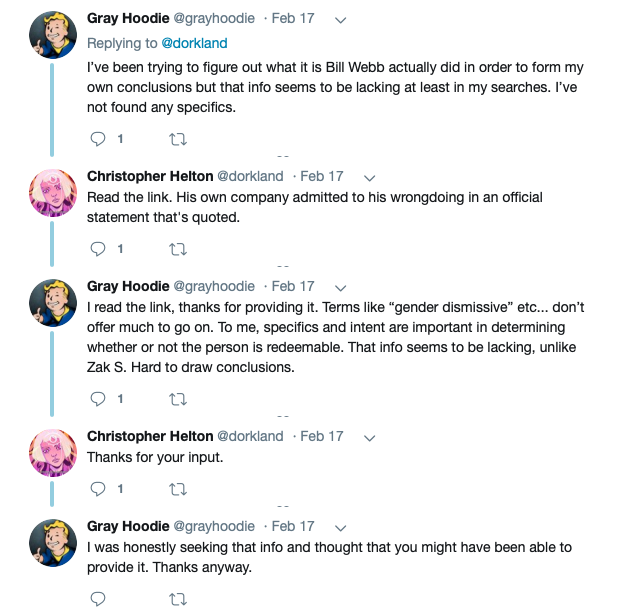Open options chevron on first tweet
The image size is (617, 613).
(x=340, y=20)
